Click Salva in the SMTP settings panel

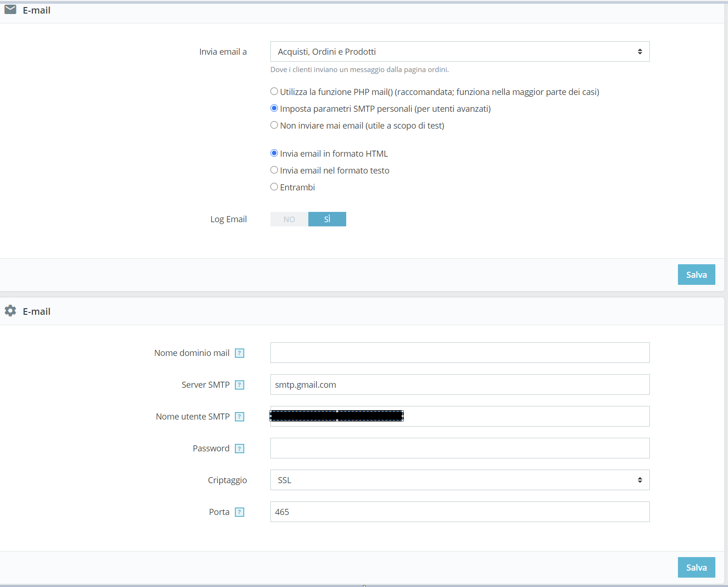(696, 567)
